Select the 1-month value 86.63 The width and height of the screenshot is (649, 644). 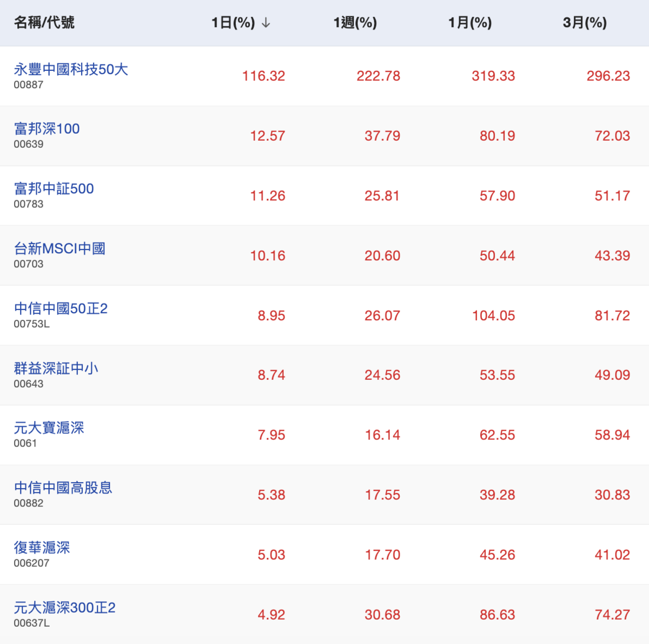click(x=498, y=615)
